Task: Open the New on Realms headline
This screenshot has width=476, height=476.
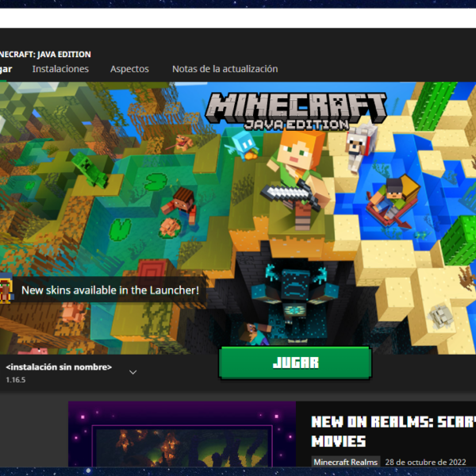Action: tap(393, 432)
